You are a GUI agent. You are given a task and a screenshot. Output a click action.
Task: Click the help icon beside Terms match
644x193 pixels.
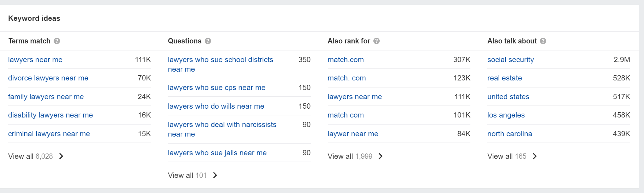[57, 41]
